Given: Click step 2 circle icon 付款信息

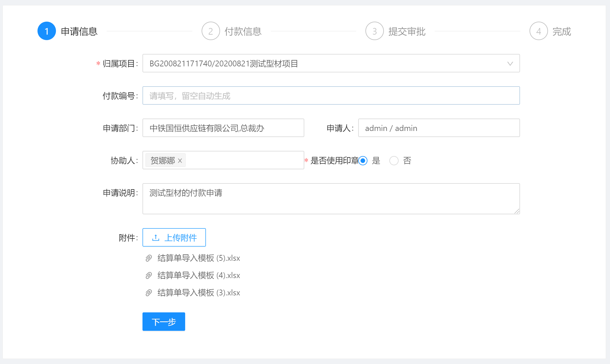Looking at the screenshot, I should (x=211, y=31).
